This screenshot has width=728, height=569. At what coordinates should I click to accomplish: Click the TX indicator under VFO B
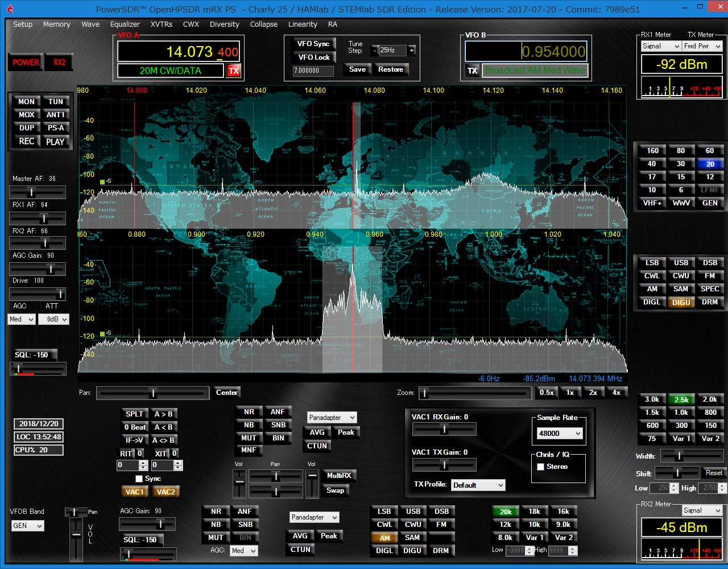point(472,71)
